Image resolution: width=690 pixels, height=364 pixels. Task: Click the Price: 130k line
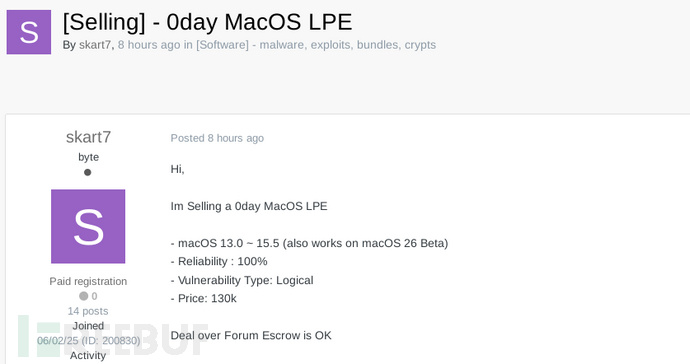[204, 298]
